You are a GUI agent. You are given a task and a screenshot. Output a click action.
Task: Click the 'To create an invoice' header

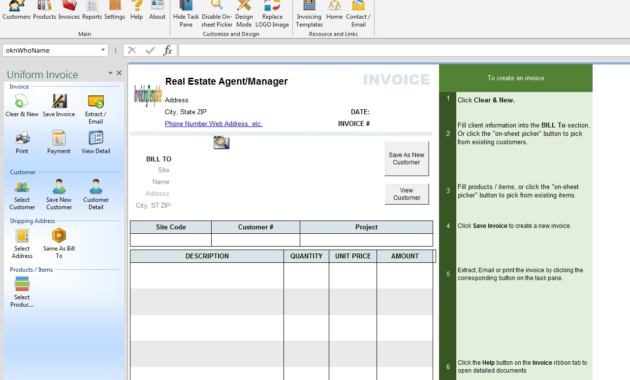(515, 78)
